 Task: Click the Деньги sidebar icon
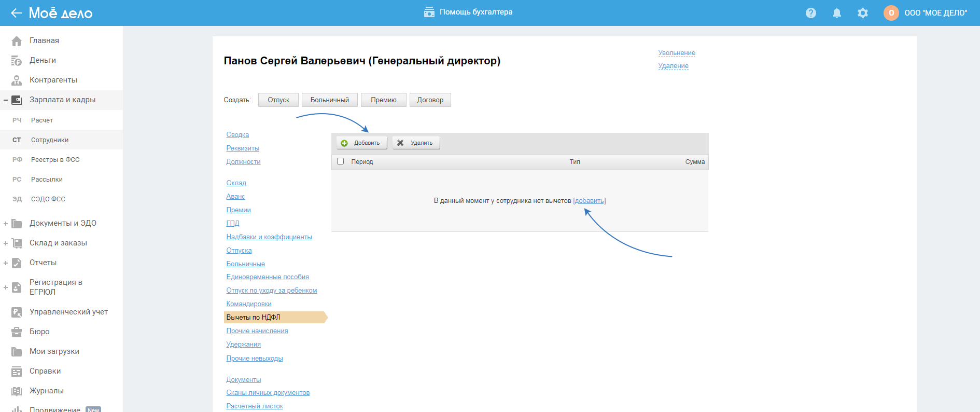17,60
